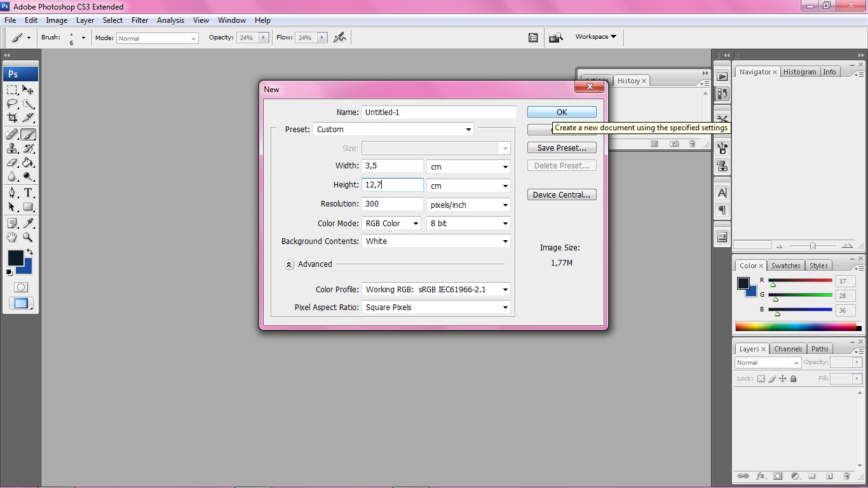Select the Horizontal Type tool
This screenshot has width=868, height=488.
(28, 193)
